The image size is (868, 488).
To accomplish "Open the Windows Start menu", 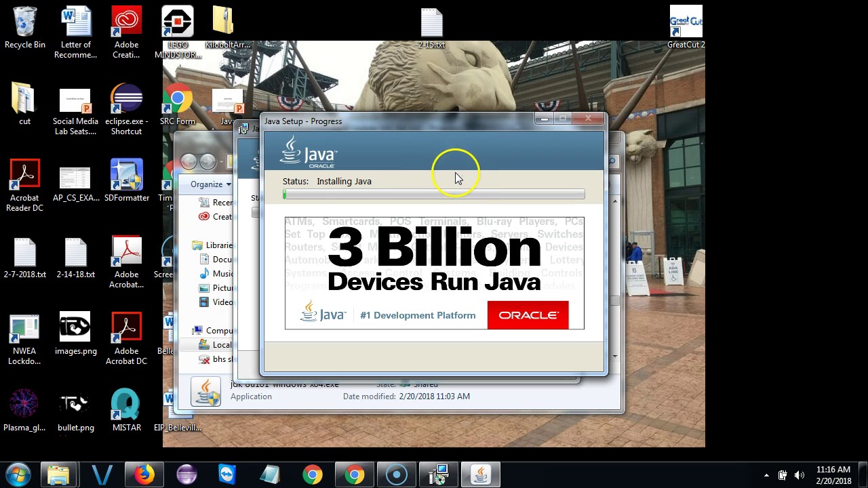I will pyautogui.click(x=18, y=474).
